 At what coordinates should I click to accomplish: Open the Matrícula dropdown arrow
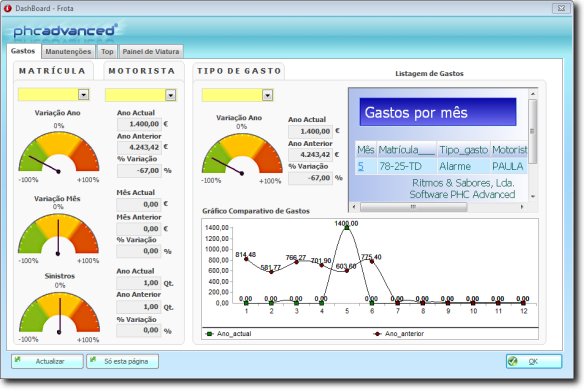click(x=84, y=95)
